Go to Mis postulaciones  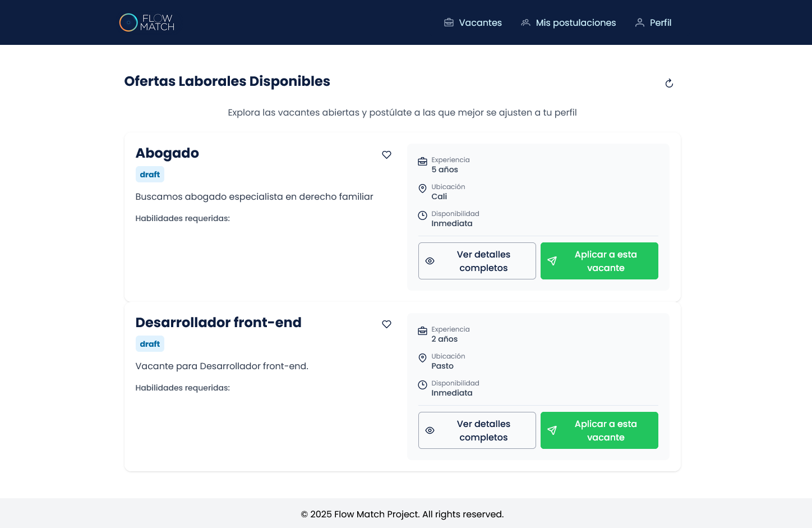568,22
